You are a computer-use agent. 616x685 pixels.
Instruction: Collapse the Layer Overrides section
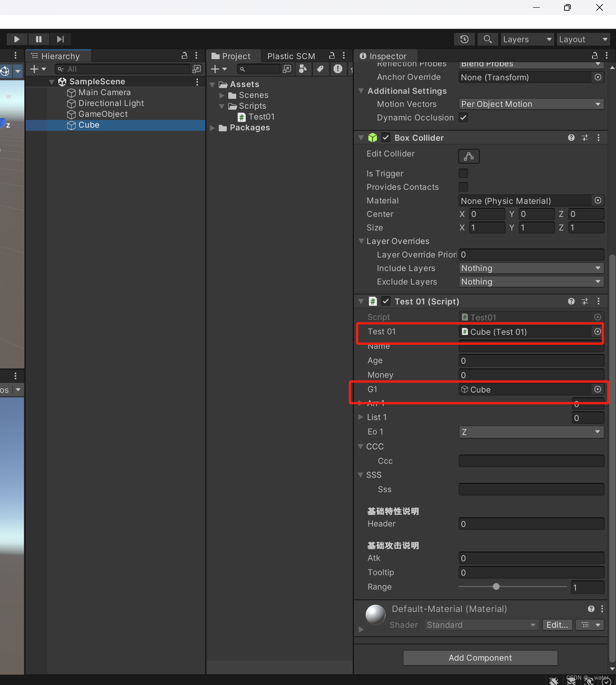point(361,241)
